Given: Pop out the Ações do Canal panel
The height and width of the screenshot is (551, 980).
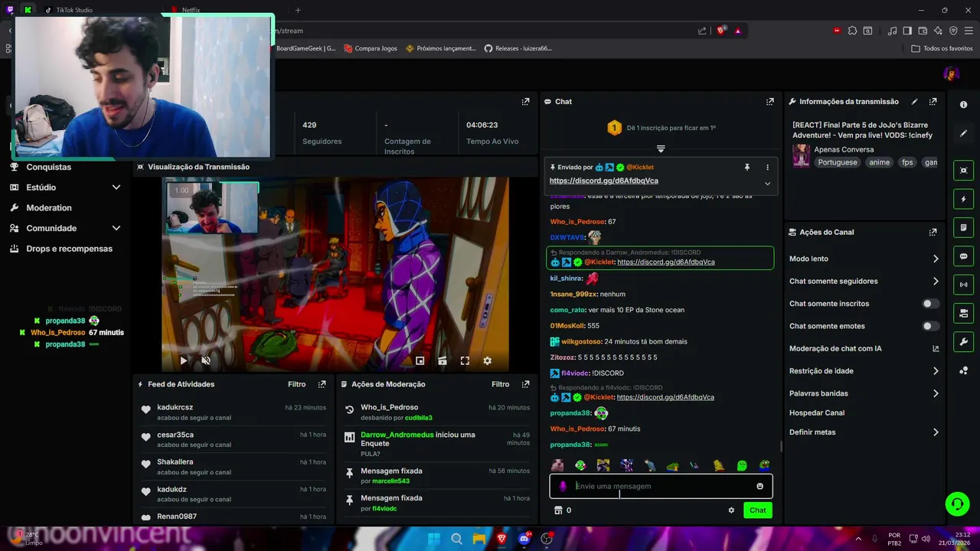Looking at the screenshot, I should pos(933,232).
